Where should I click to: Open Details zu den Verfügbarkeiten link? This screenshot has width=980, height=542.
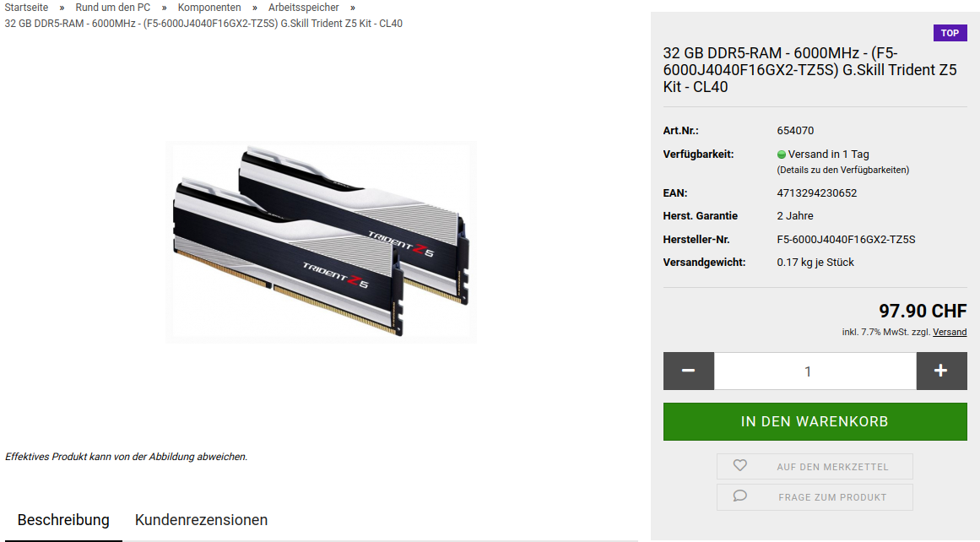[843, 170]
